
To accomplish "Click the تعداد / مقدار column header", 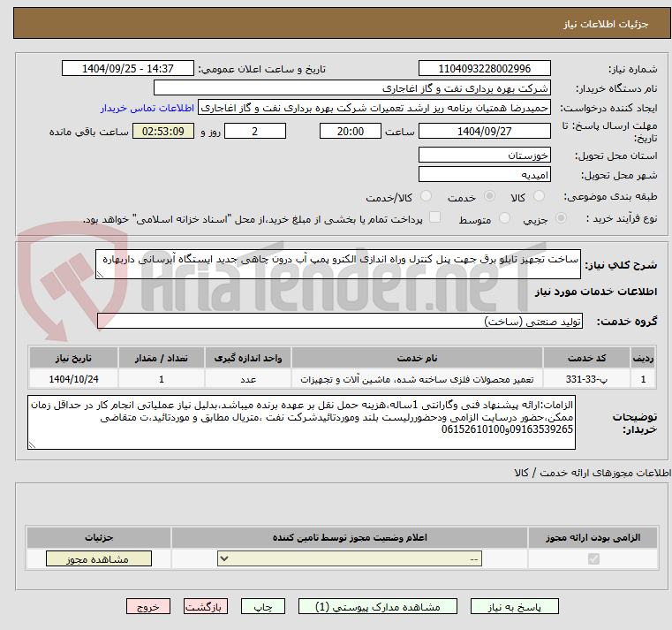I will [x=162, y=358].
